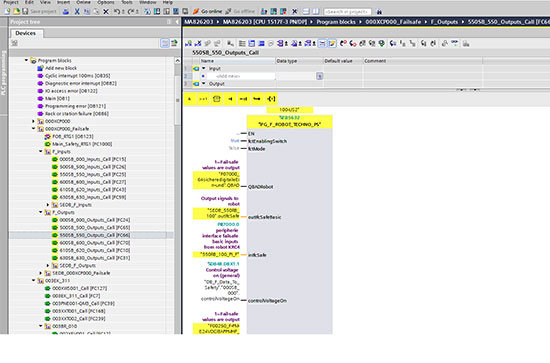Open the Online menu
This screenshot has width=550, height=363.
[83, 2]
